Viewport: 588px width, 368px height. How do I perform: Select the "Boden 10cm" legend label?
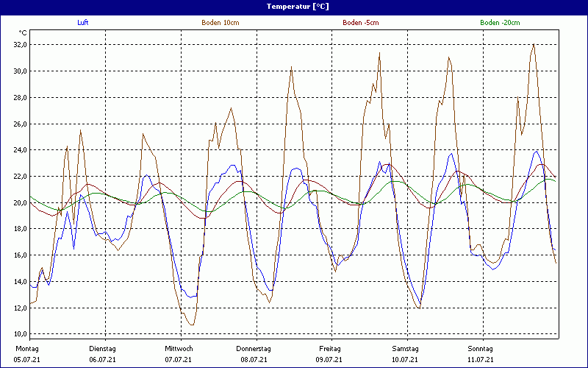pyautogui.click(x=220, y=23)
